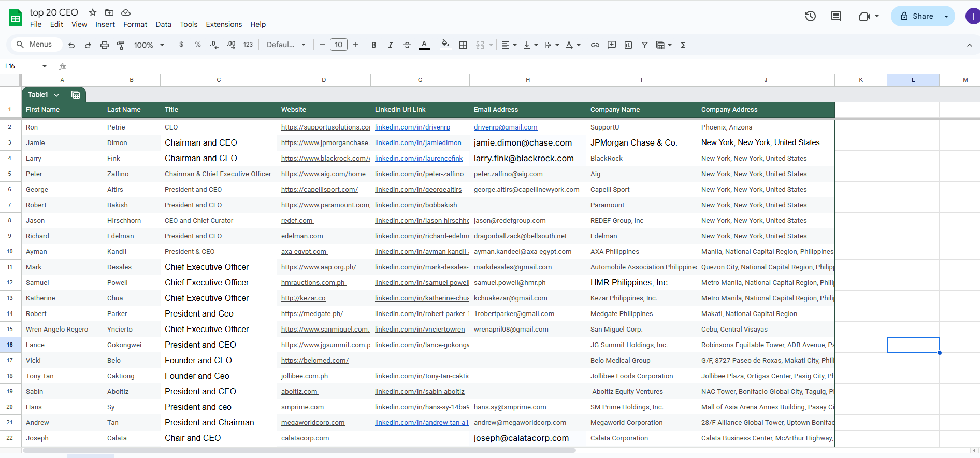980x458 pixels.
Task: Select the Paint format tool
Action: pos(121,45)
